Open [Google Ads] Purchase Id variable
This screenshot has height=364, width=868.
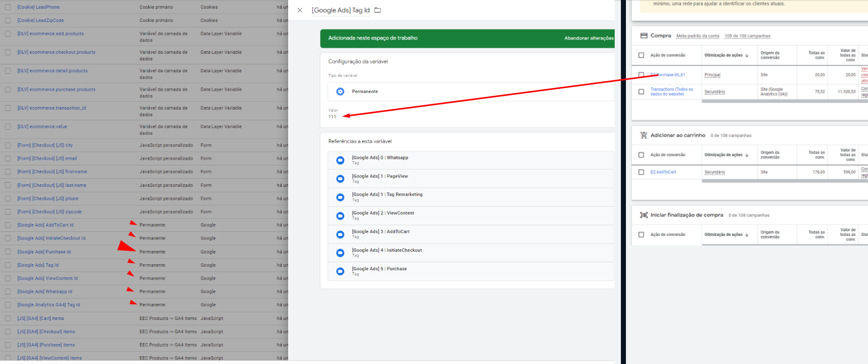click(44, 252)
